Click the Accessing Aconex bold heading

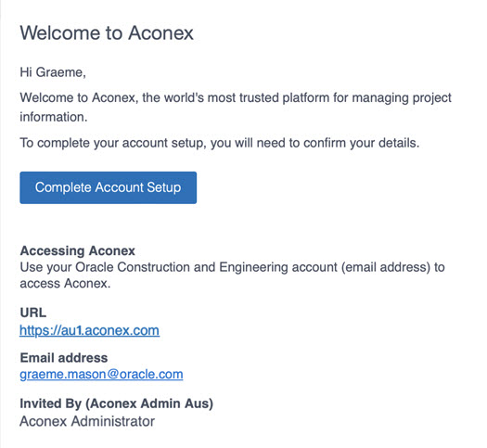(x=77, y=250)
